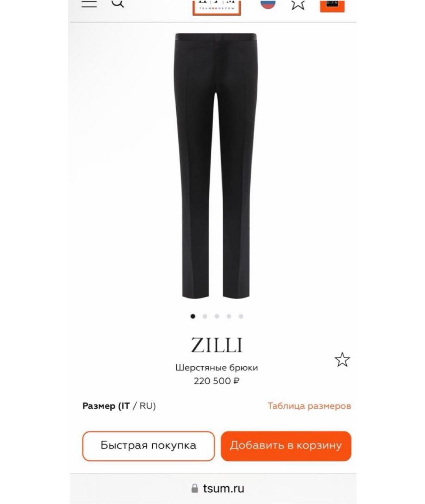The height and width of the screenshot is (504, 425).
Task: Open the orange shopping bag icon
Action: point(332,6)
